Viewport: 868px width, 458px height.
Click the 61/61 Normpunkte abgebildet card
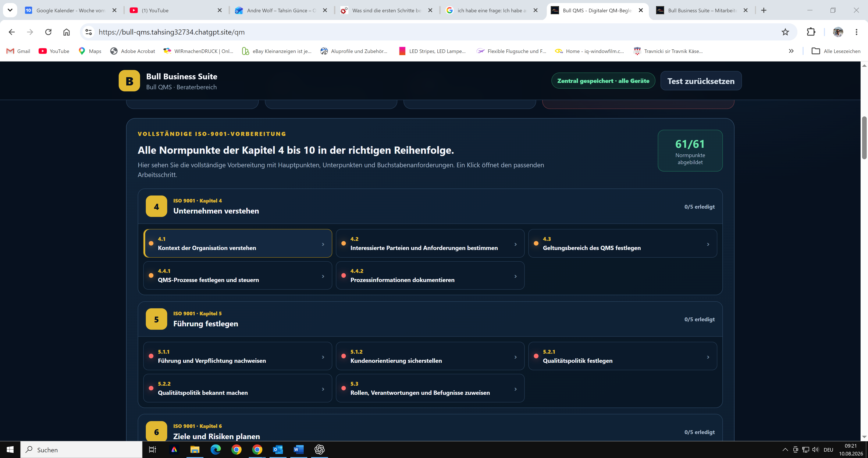pos(690,151)
